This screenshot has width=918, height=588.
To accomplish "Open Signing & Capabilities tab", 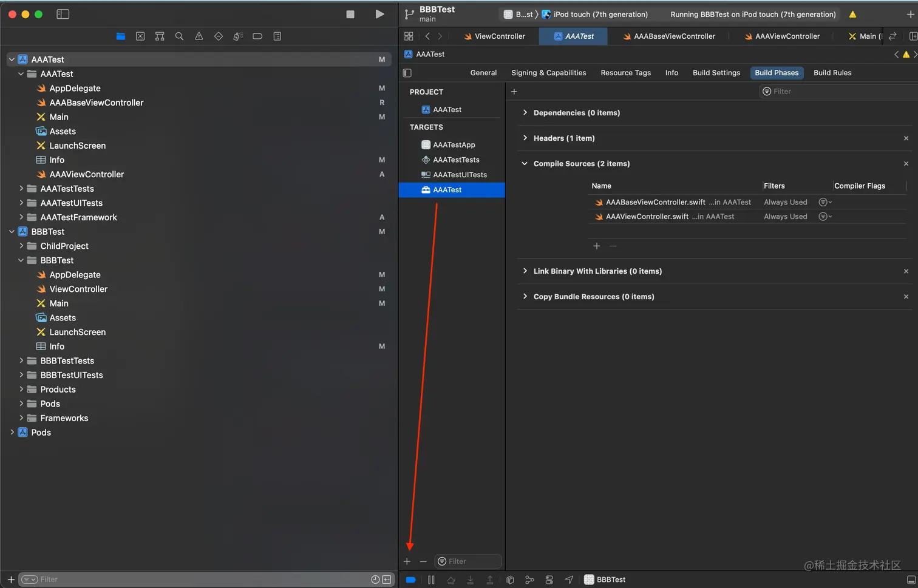I will click(549, 73).
